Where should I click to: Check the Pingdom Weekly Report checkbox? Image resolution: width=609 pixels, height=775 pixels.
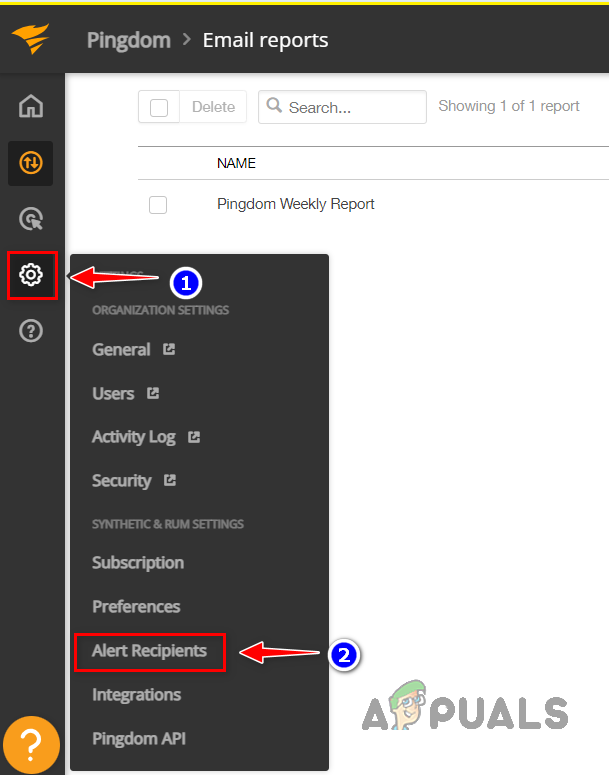click(x=158, y=204)
